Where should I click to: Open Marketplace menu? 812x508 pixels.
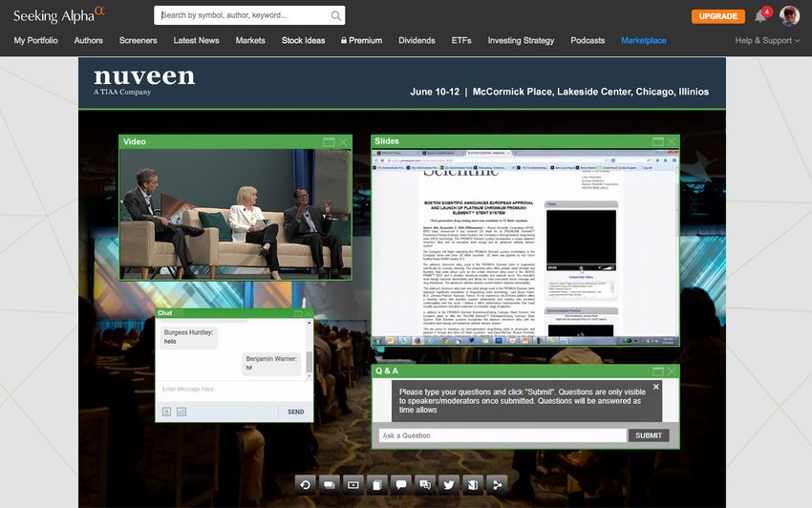click(644, 40)
